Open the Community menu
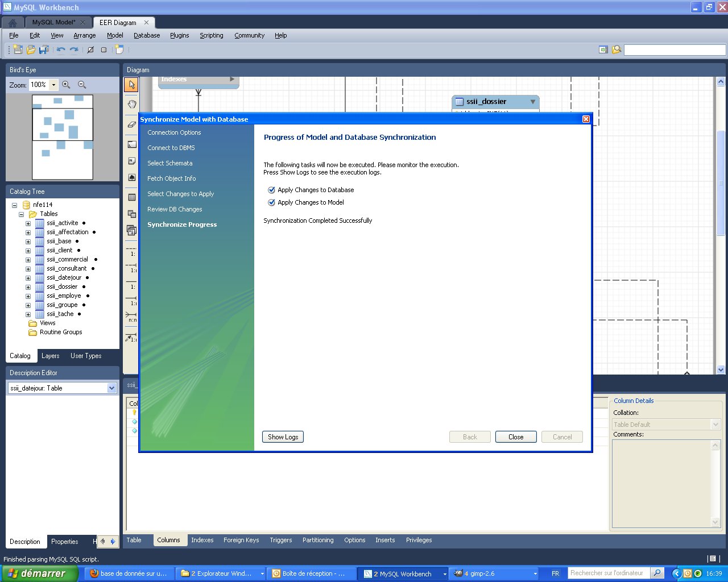Screen dimensions: 728x582 tap(249, 35)
